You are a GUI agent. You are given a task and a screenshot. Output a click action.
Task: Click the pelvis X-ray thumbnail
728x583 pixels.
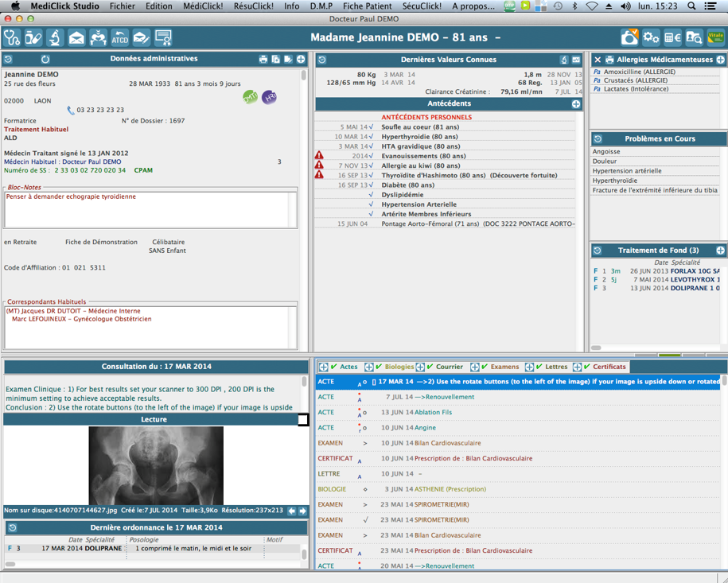click(x=156, y=465)
